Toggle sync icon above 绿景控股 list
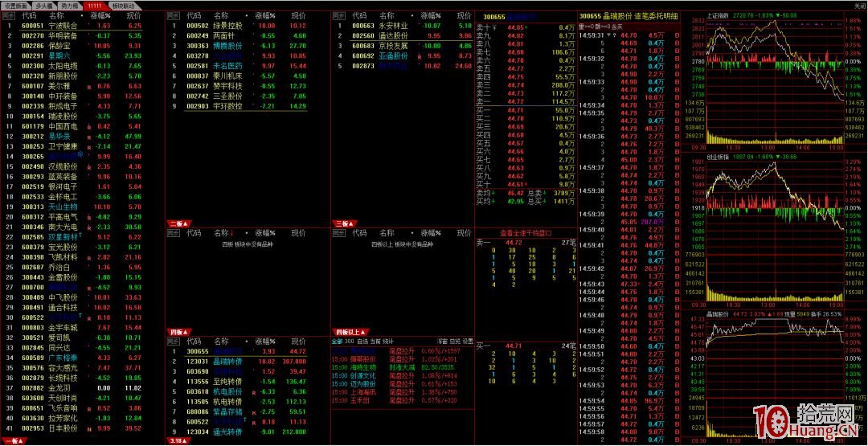The image size is (868, 446). tap(174, 15)
